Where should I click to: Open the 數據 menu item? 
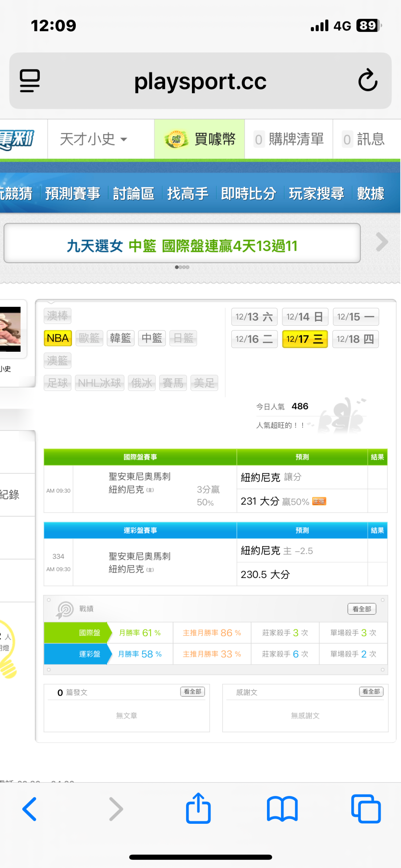(371, 194)
